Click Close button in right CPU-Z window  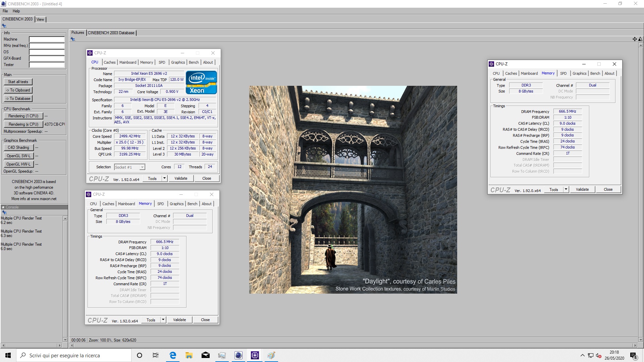tap(608, 189)
